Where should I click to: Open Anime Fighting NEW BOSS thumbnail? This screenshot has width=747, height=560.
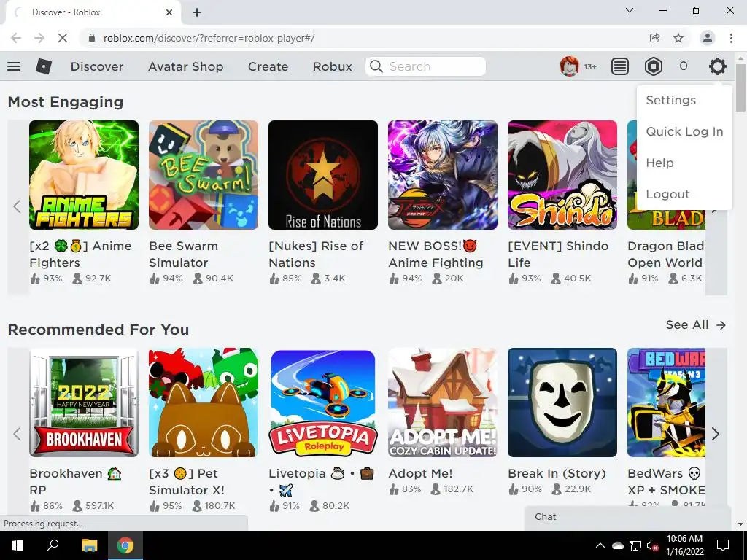443,175
